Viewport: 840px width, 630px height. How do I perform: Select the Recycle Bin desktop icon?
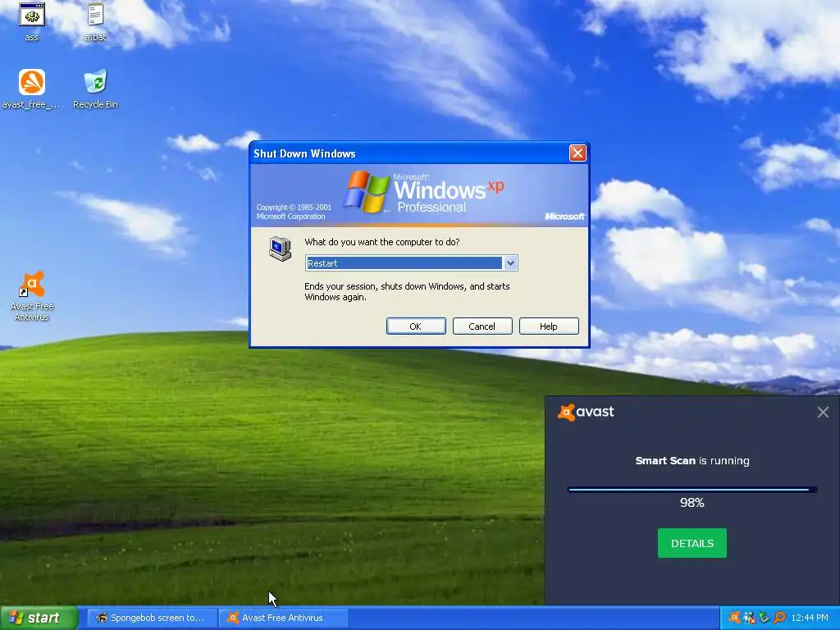95,83
